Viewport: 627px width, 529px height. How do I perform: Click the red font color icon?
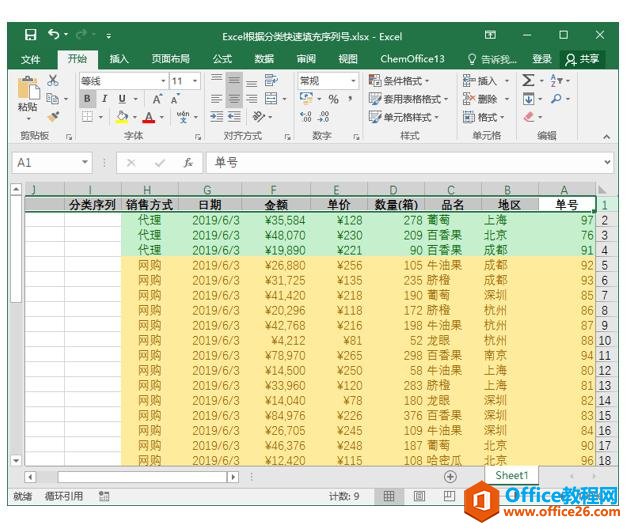tap(149, 117)
